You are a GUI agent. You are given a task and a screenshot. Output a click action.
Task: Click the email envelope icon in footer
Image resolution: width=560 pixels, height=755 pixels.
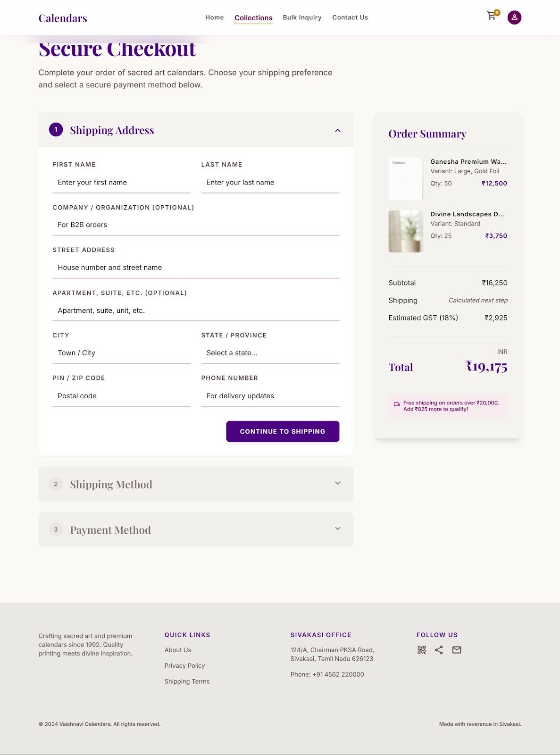[x=457, y=650]
